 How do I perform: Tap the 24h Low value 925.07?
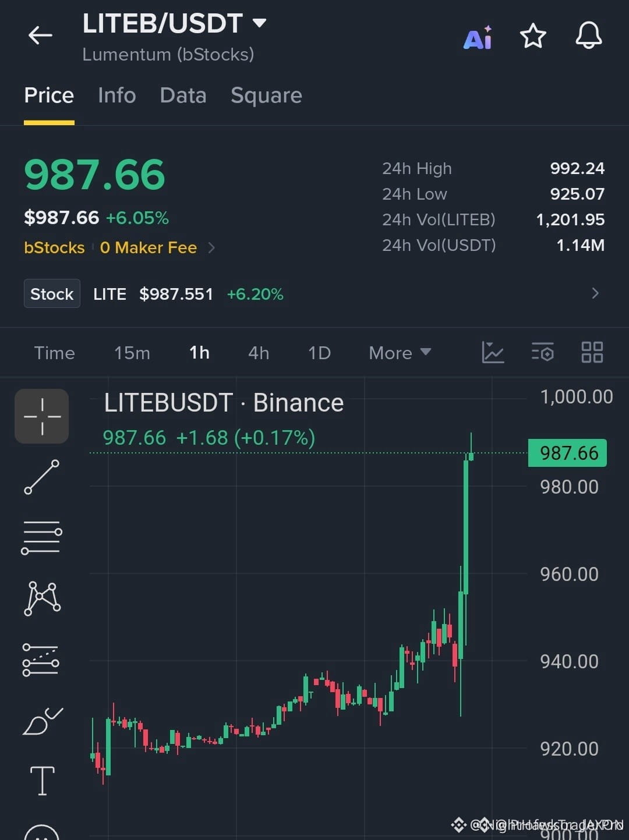[x=577, y=194]
